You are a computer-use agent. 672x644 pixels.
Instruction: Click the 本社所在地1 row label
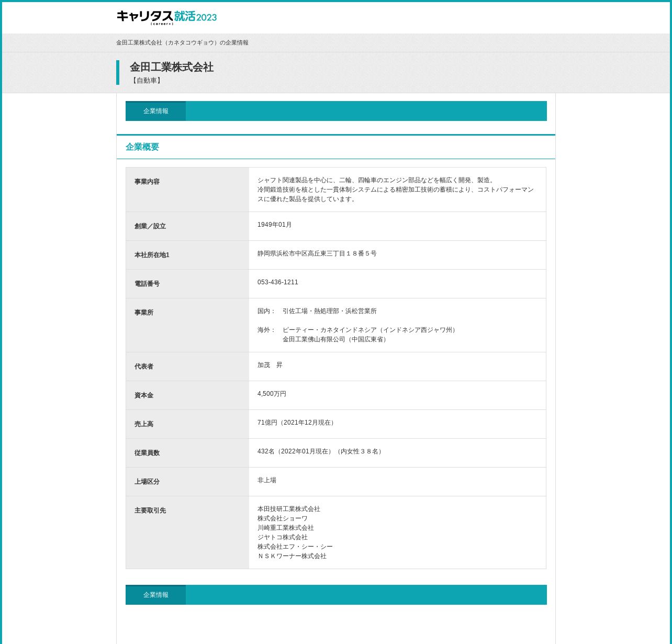click(x=152, y=255)
